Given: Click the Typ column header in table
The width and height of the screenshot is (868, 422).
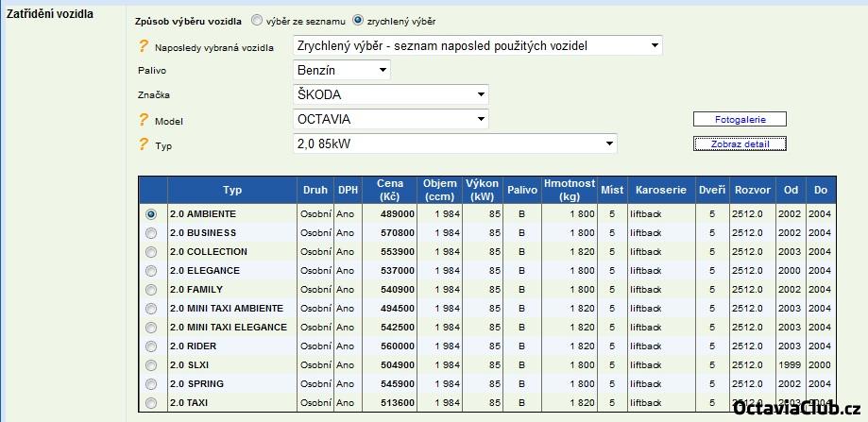Looking at the screenshot, I should click(x=232, y=190).
